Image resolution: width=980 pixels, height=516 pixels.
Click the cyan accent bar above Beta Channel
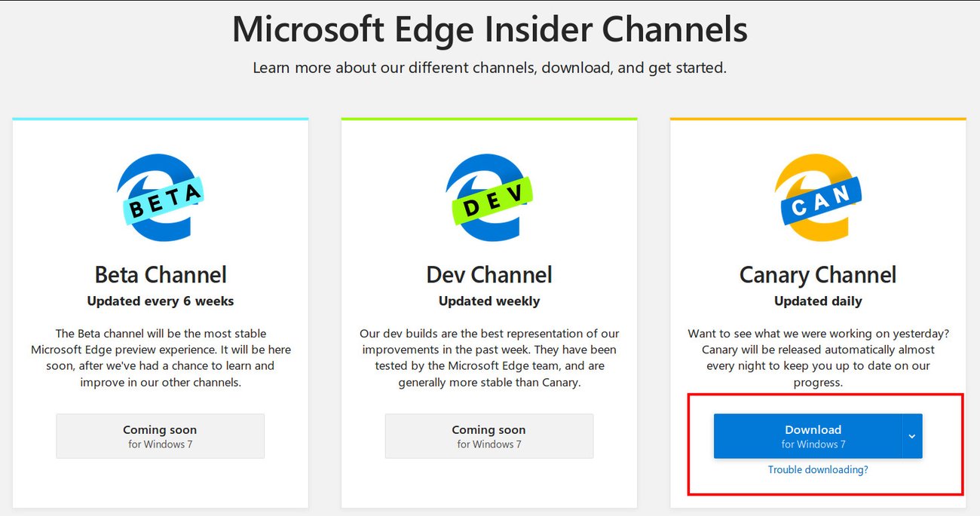click(x=161, y=118)
